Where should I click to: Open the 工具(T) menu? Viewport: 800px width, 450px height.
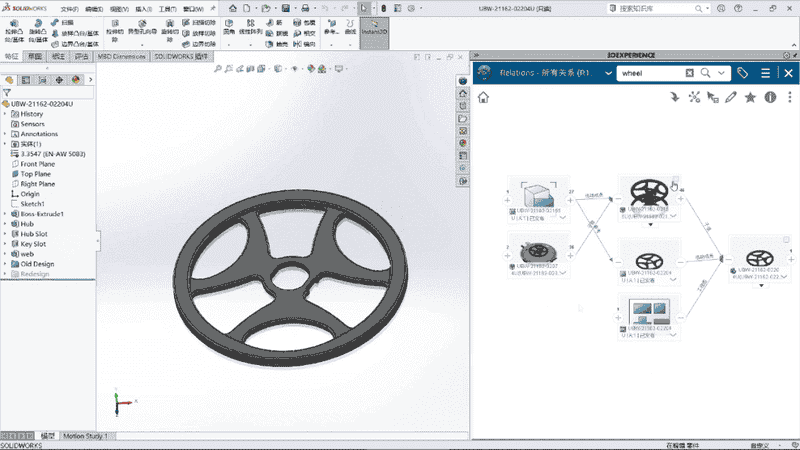tap(167, 9)
